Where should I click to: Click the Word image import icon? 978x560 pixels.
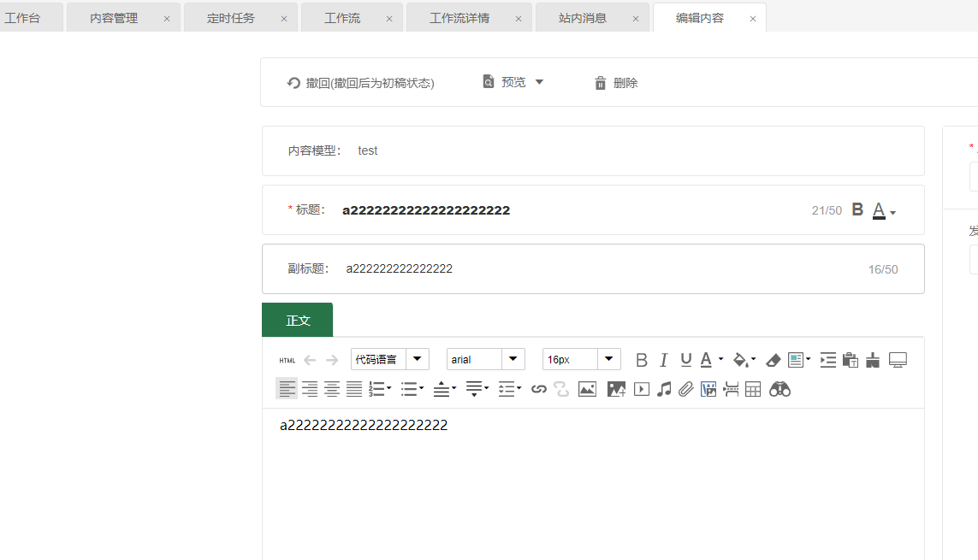pyautogui.click(x=708, y=389)
